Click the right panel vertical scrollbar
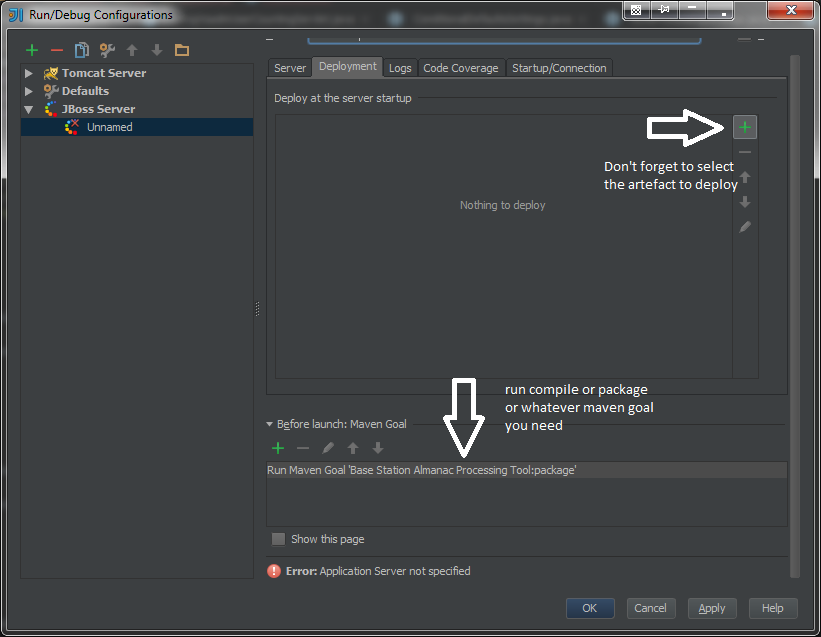Screen dimensions: 821x637 click(x=794, y=316)
